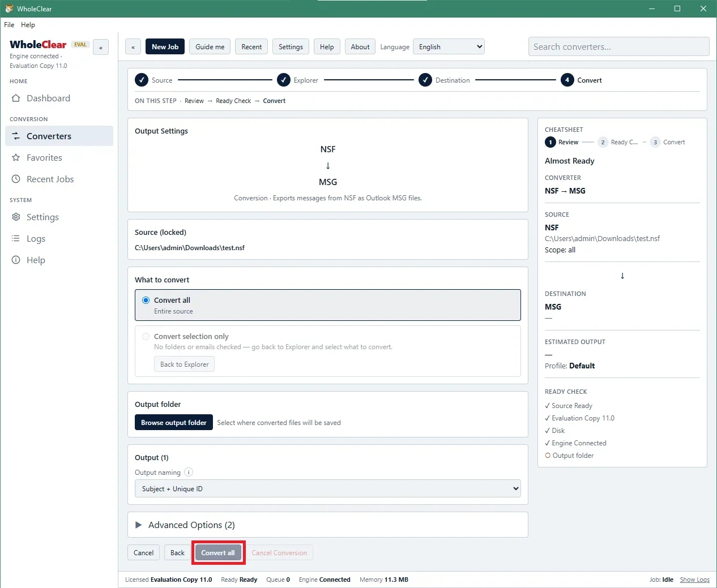Click the Back button at bottom

(x=177, y=553)
